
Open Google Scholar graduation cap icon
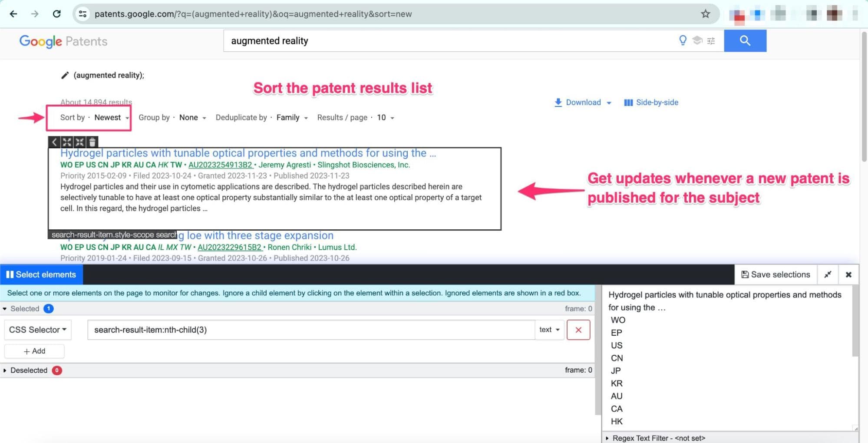click(696, 40)
